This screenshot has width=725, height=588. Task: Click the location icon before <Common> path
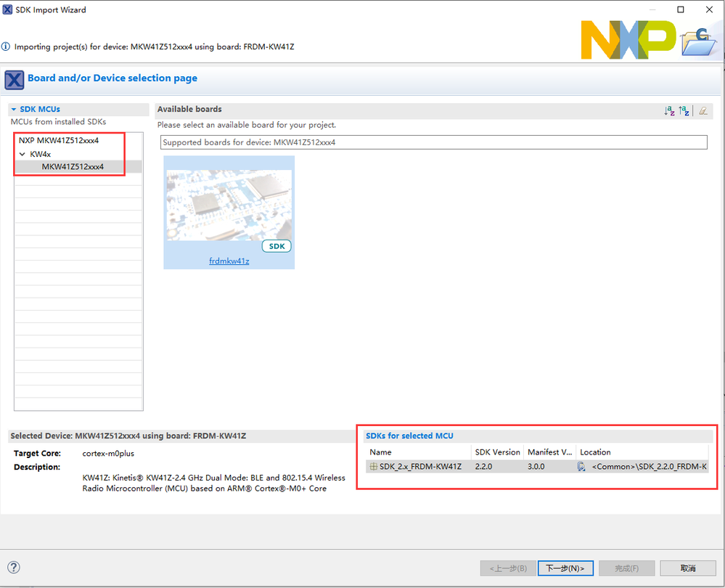pyautogui.click(x=581, y=466)
